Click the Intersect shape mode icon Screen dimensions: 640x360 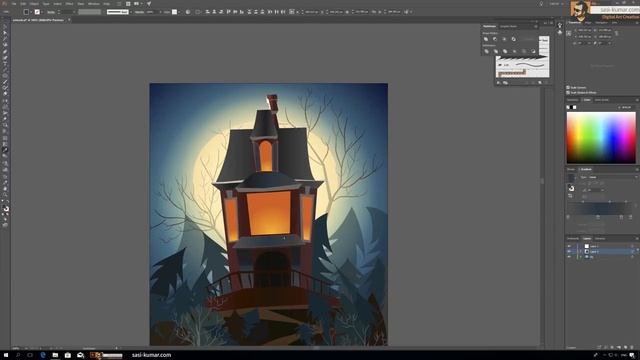point(504,39)
